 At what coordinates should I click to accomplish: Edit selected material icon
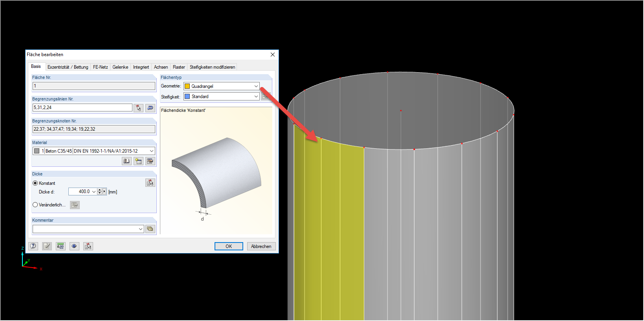150,161
